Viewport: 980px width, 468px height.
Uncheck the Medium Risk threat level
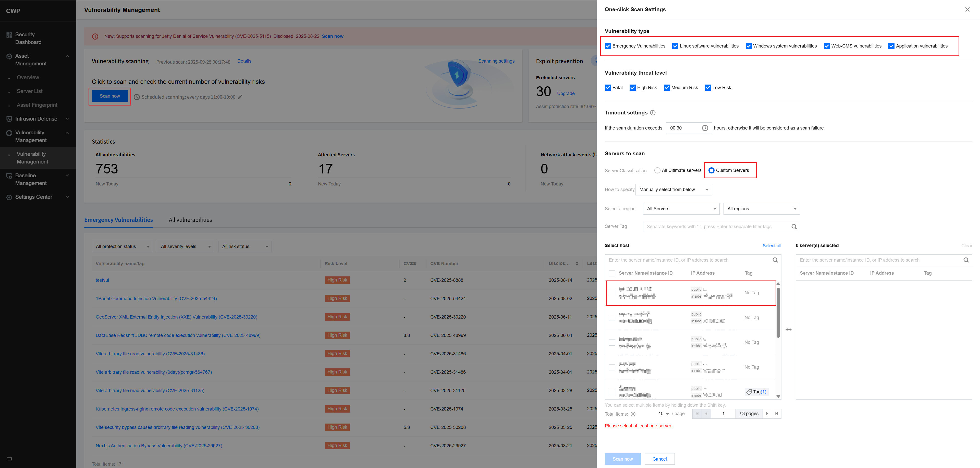point(667,88)
